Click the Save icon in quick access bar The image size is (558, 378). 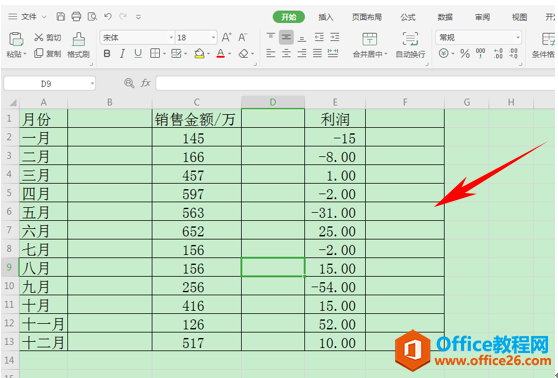[61, 16]
